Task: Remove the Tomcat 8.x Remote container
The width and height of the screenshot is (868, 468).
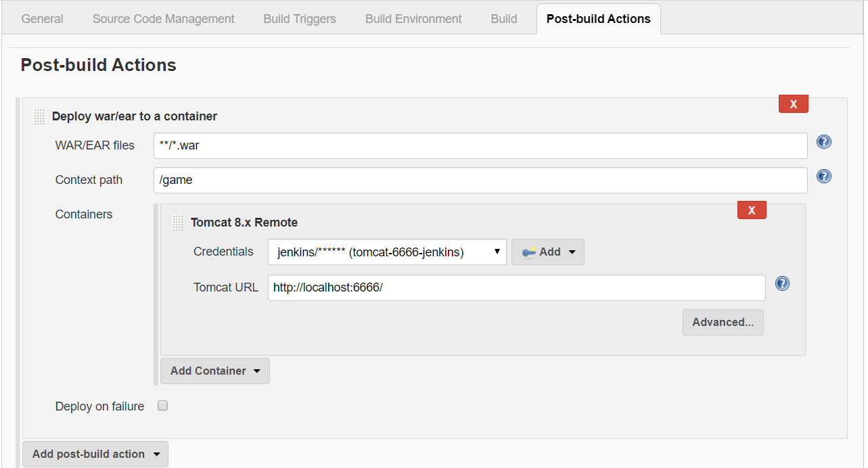Action: [752, 210]
